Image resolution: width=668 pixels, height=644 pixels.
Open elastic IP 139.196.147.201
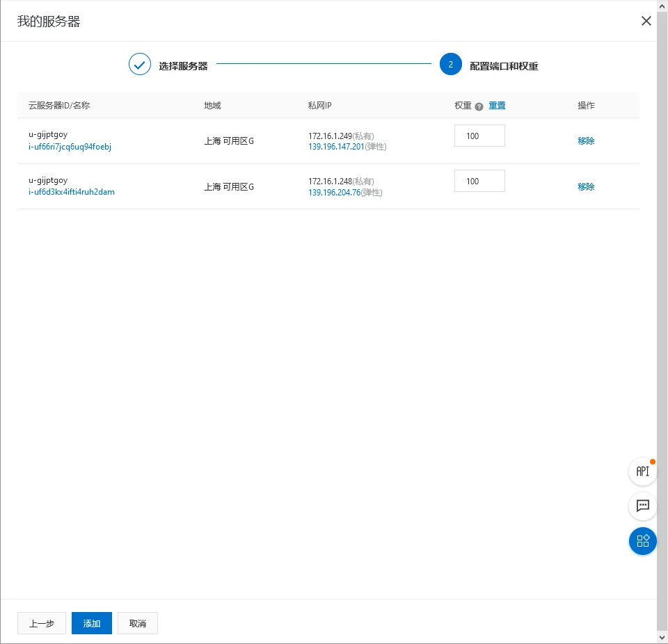(x=336, y=147)
